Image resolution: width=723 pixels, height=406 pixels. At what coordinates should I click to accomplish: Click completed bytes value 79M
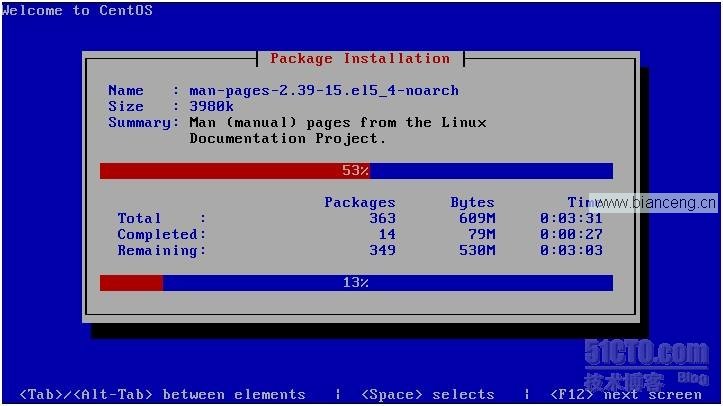point(481,234)
